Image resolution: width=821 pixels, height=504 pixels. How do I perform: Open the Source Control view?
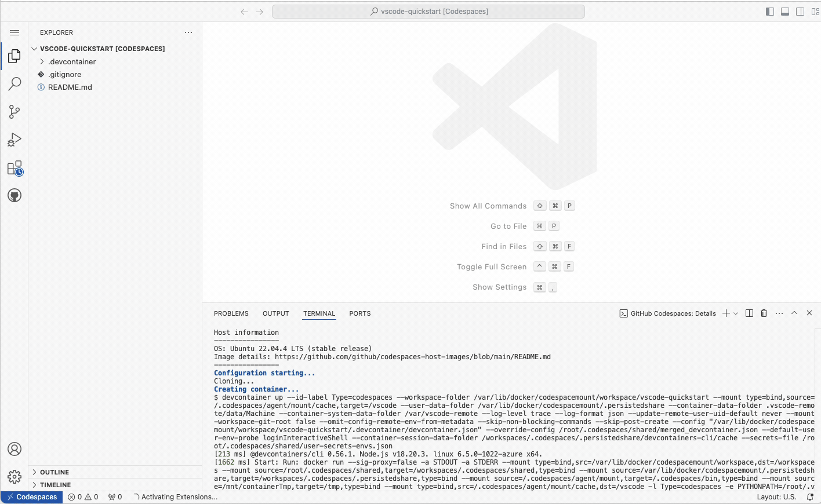click(14, 112)
